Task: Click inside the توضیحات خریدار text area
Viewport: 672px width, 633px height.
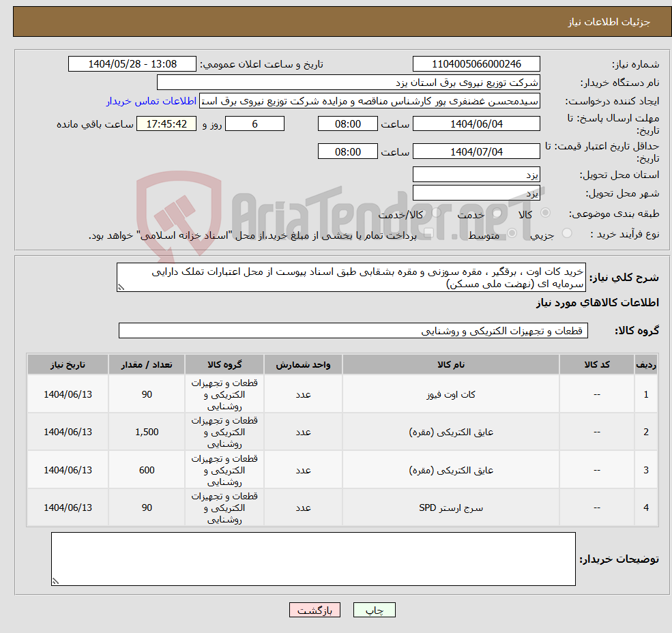Action: pos(314,559)
